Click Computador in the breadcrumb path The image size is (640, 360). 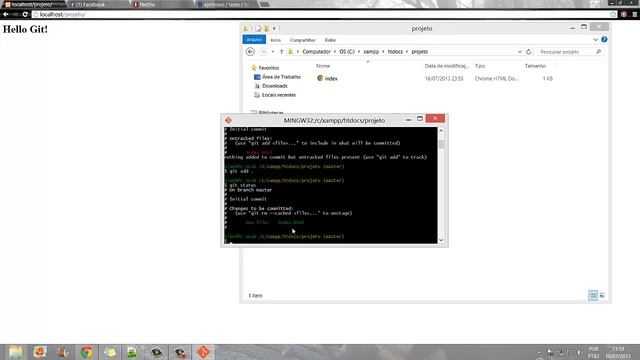click(316, 52)
